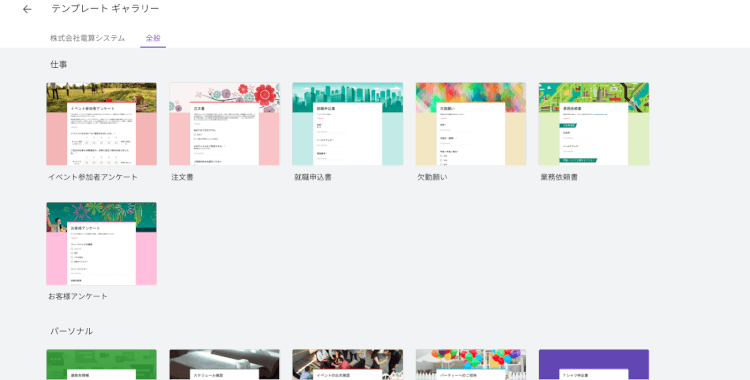This screenshot has height=380, width=750.
Task: Open the 注文書 floral template thumbnail
Action: click(x=224, y=124)
